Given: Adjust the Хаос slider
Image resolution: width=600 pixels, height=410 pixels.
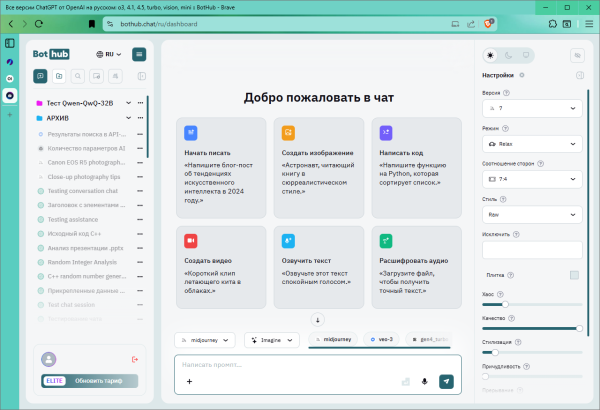Looking at the screenshot, I should tap(506, 303).
